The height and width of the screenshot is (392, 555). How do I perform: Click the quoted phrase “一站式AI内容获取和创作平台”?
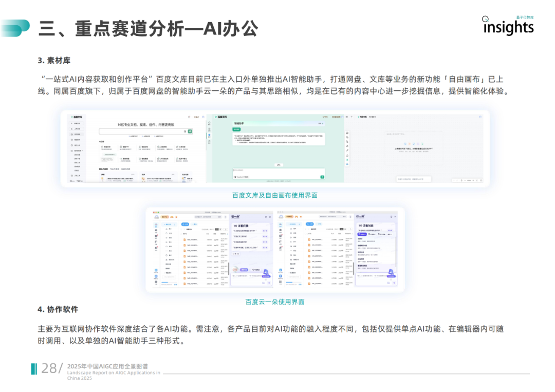(97, 79)
